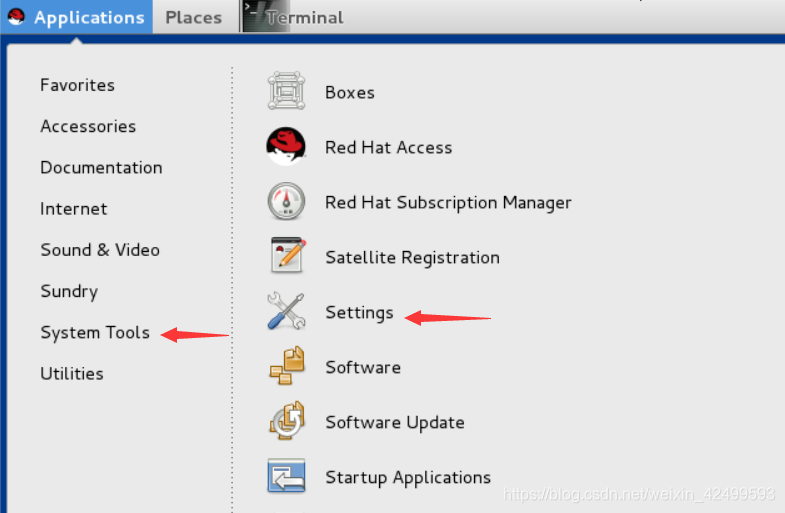Launch Boxes from the list
The image size is (785, 513).
click(350, 93)
